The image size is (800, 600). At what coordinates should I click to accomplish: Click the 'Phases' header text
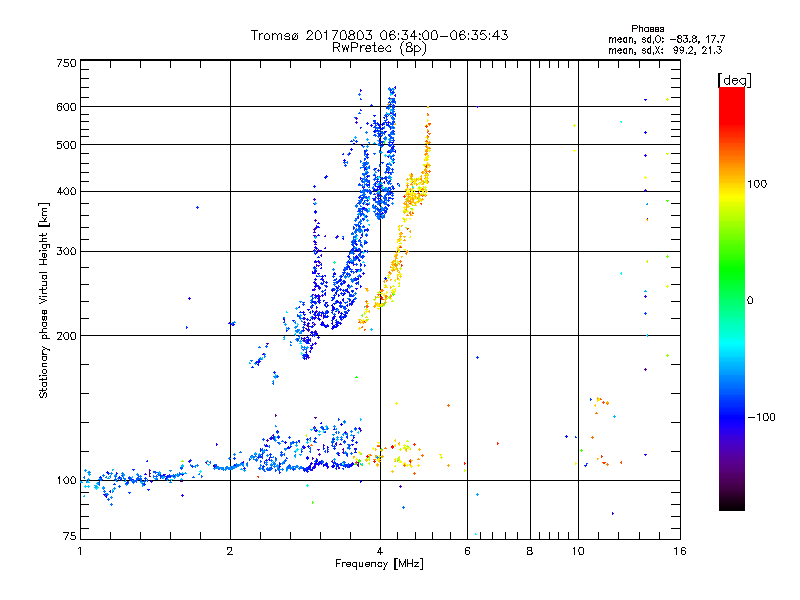coord(647,29)
